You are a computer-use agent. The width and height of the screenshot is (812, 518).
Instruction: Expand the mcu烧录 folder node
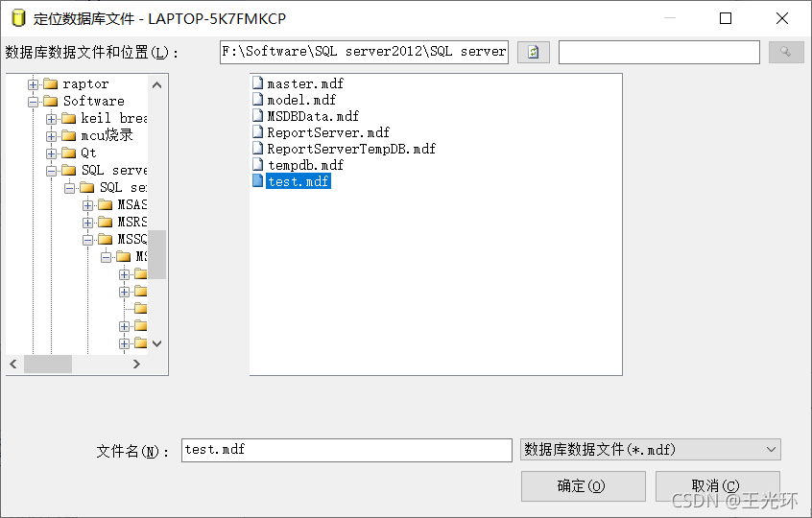pyautogui.click(x=51, y=136)
